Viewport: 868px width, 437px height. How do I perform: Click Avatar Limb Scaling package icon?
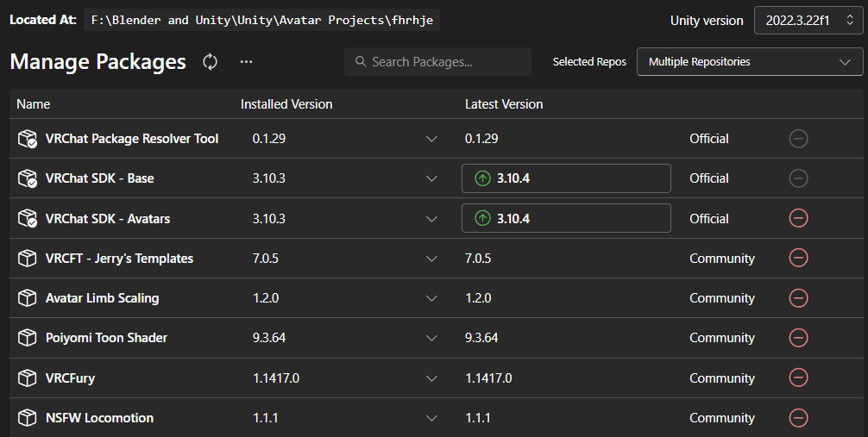[27, 298]
